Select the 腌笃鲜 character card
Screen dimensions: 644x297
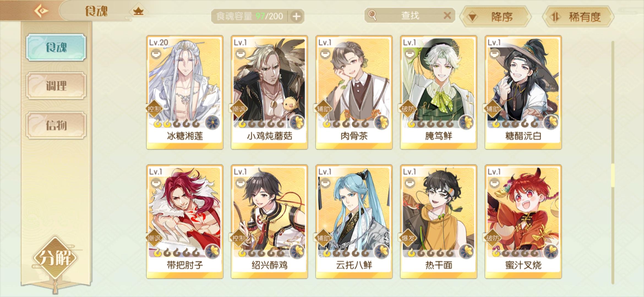[x=438, y=92]
